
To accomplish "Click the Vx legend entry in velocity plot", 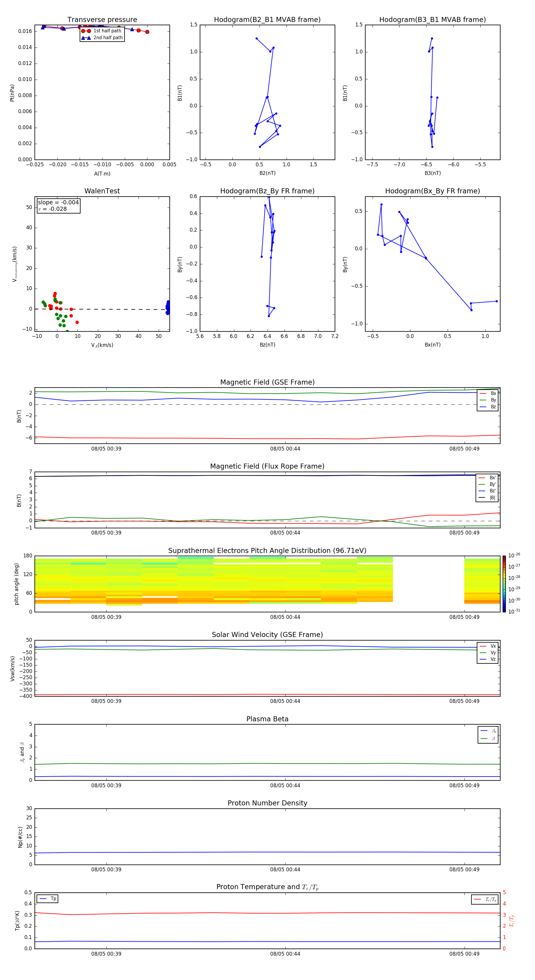I will pyautogui.click(x=488, y=646).
